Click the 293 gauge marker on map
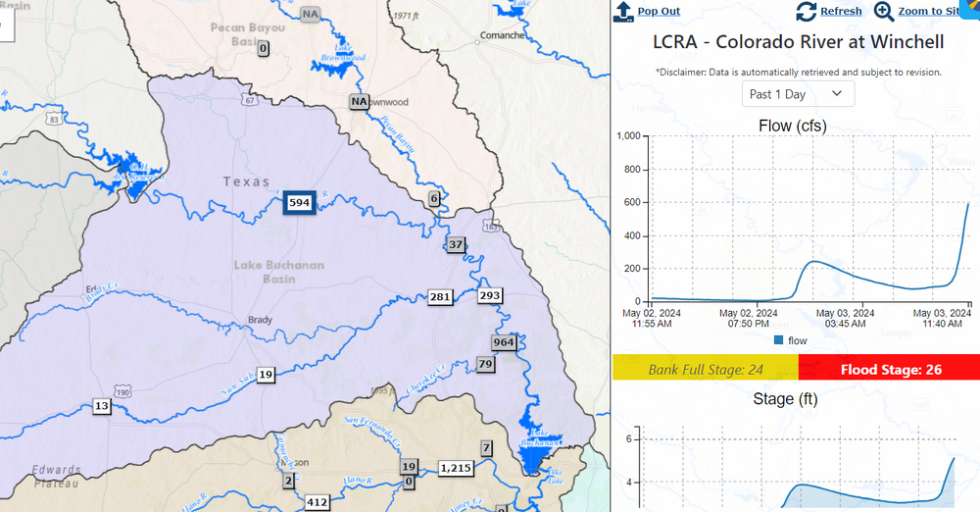Image resolution: width=980 pixels, height=512 pixels. coord(490,295)
